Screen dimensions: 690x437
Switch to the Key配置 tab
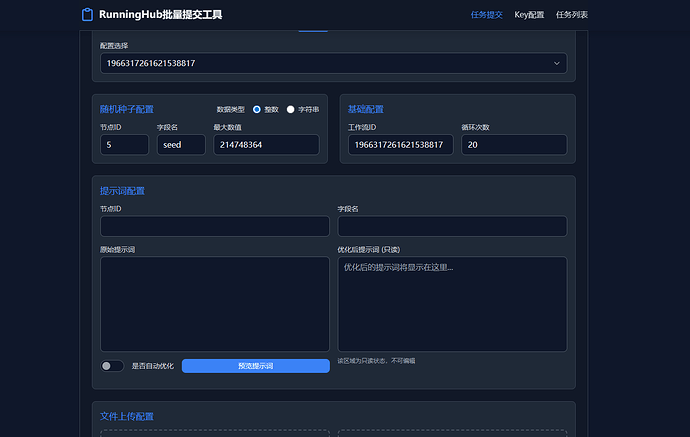529,15
